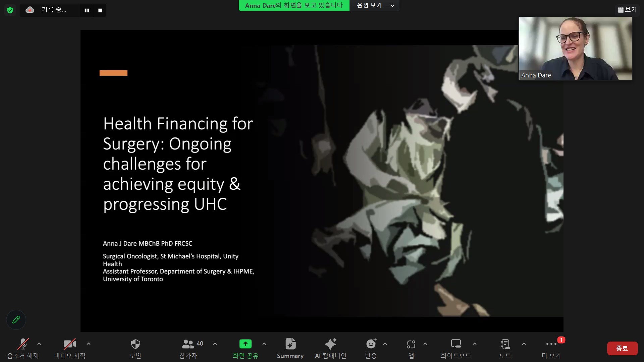This screenshot has width=644, height=362.
Task: Pause the cloud recording
Action: pos(87,10)
